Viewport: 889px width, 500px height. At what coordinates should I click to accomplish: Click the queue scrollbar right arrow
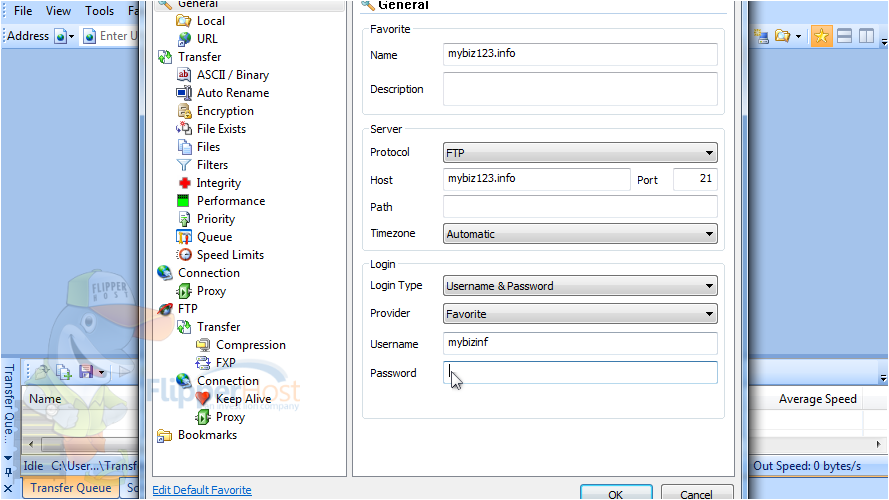878,444
